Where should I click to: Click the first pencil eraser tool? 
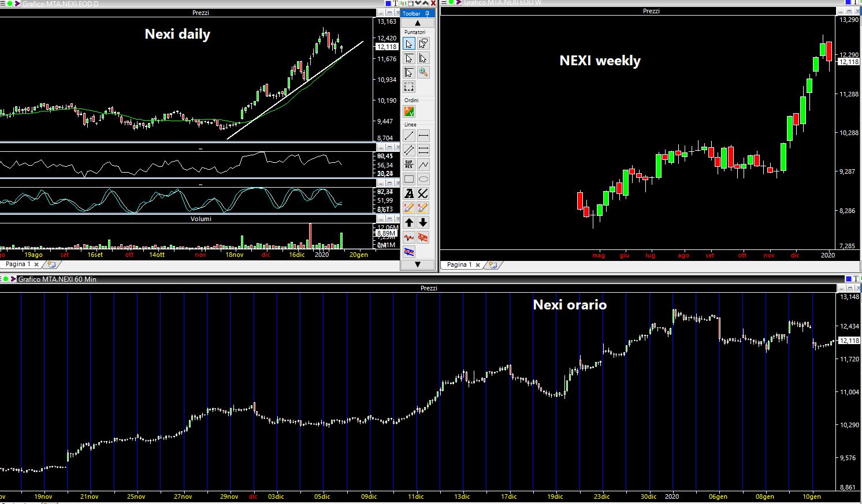[x=409, y=208]
